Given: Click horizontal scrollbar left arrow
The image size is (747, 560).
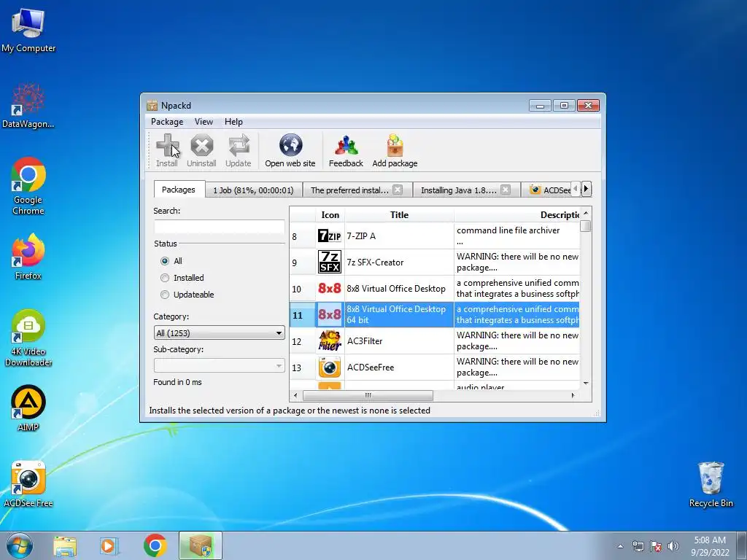Looking at the screenshot, I should point(295,395).
